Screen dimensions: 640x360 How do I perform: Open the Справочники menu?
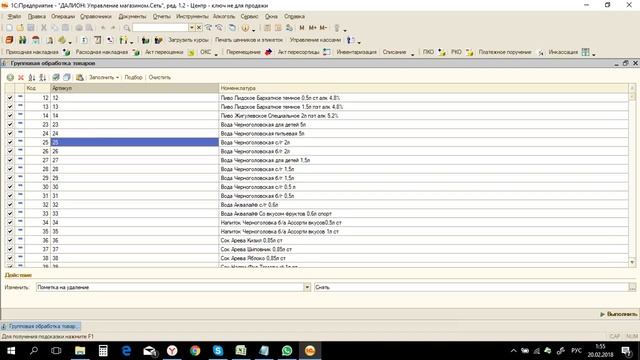tap(96, 16)
